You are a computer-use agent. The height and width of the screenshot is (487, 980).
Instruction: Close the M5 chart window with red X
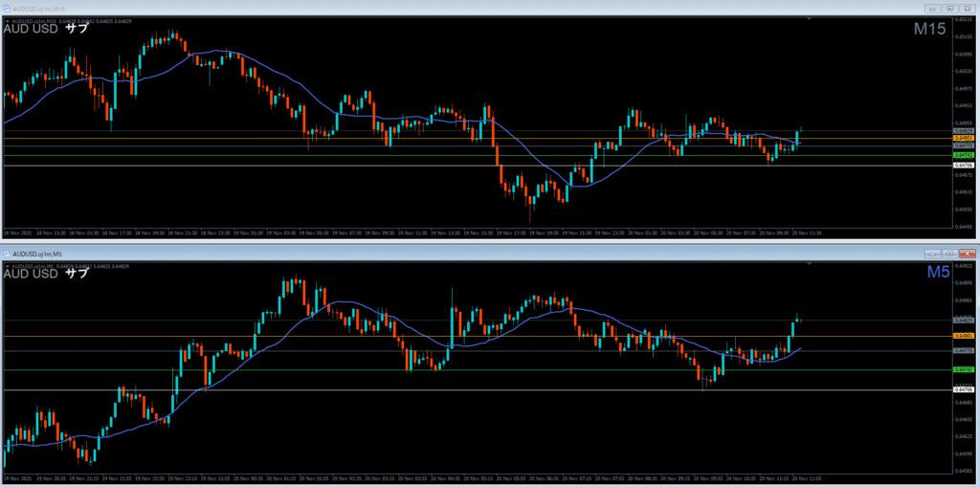[967, 254]
